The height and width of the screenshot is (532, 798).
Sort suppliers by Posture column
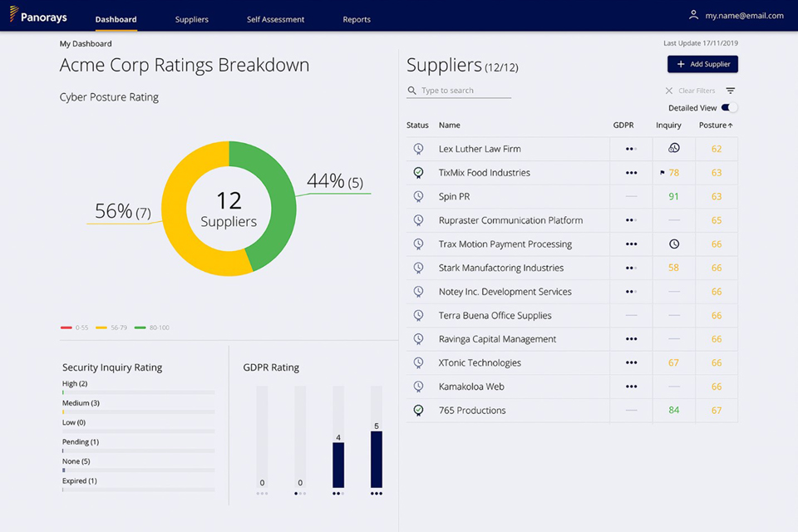(716, 126)
